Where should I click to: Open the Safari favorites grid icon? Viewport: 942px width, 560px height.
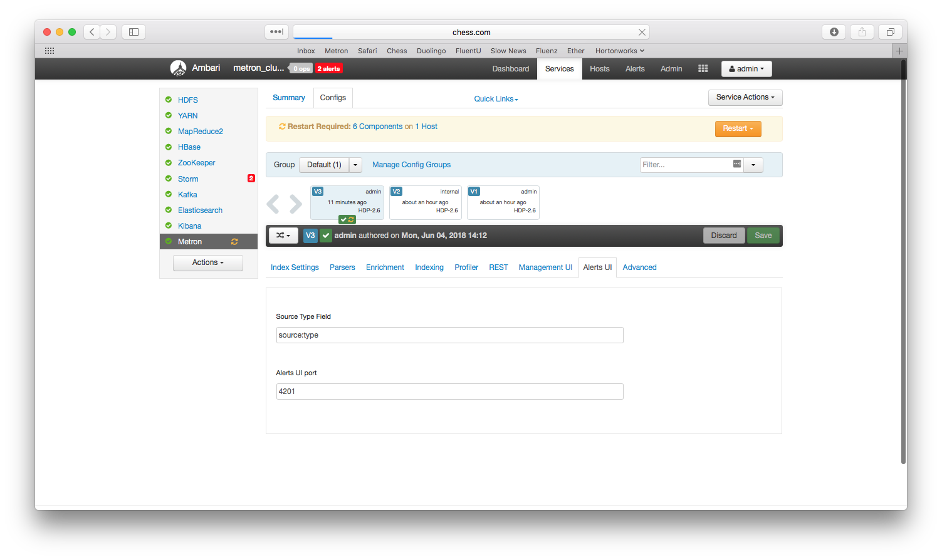click(x=50, y=51)
